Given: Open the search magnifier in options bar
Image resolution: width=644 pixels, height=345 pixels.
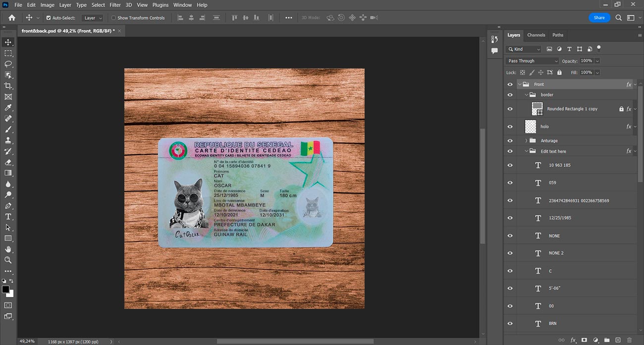Looking at the screenshot, I should [619, 18].
